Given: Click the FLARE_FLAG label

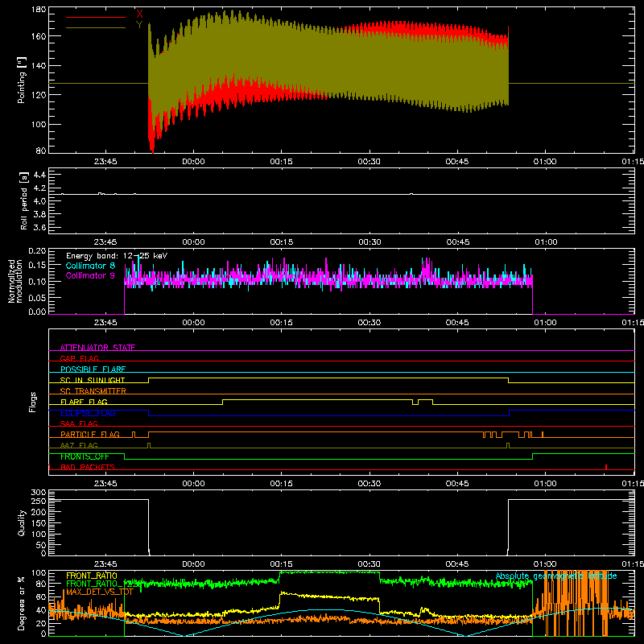Looking at the screenshot, I should [84, 402].
